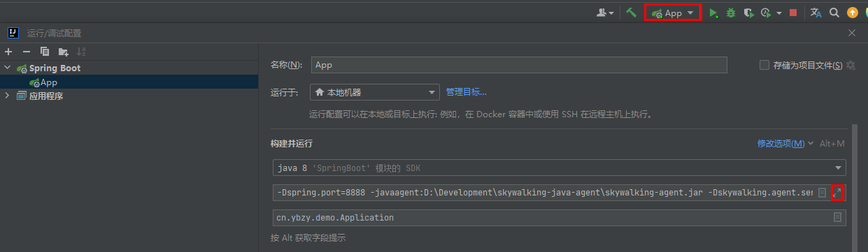Run App with the green play button
The width and height of the screenshot is (868, 252).
pos(713,13)
